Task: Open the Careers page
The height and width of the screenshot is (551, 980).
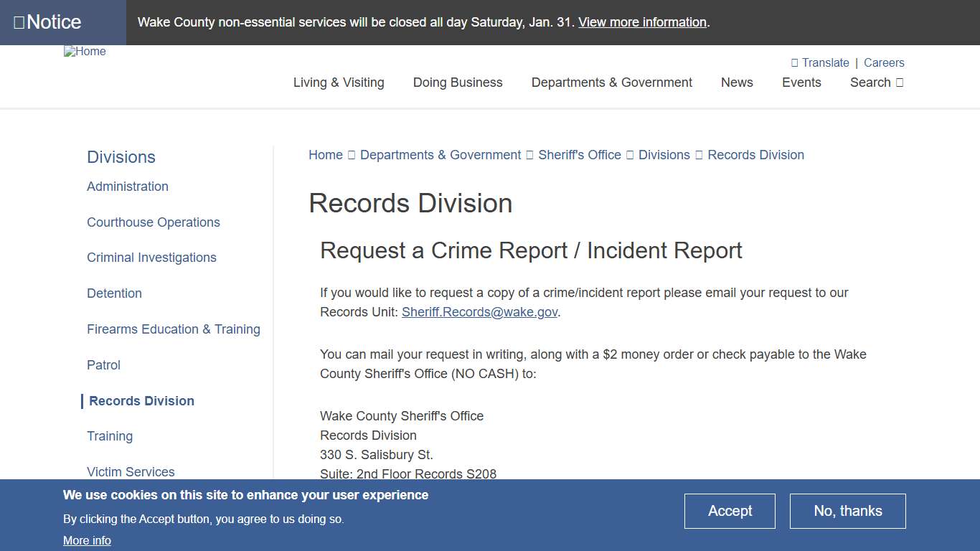Action: coord(884,62)
